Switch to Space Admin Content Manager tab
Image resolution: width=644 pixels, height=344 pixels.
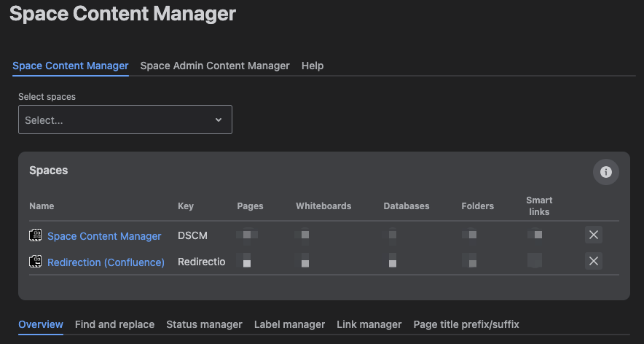[215, 66]
